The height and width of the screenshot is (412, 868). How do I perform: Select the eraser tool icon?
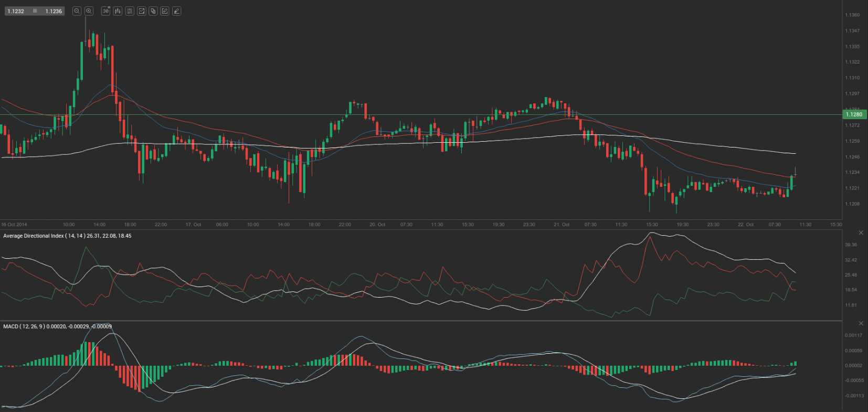[x=177, y=11]
